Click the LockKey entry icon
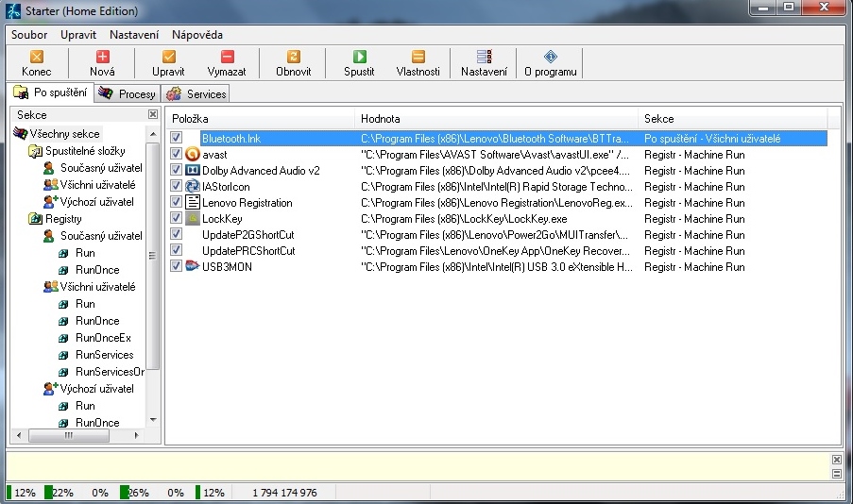Viewport: 853px width, 504px height. 192,219
